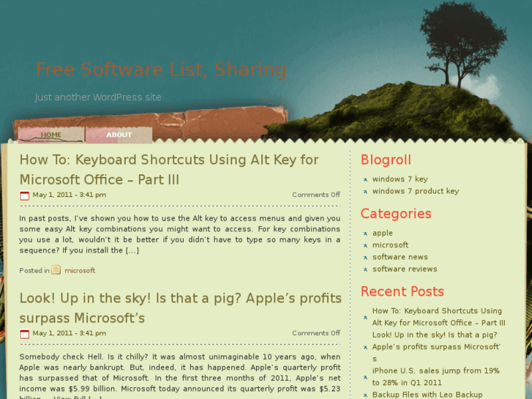Image resolution: width=532 pixels, height=399 pixels.
Task: Click the Just another WordPress site tagline
Action: point(98,97)
